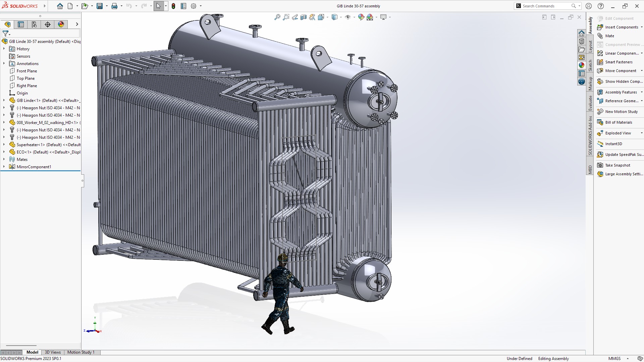The width and height of the screenshot is (644, 362).
Task: Click the Zoom to Fit icon
Action: (277, 17)
